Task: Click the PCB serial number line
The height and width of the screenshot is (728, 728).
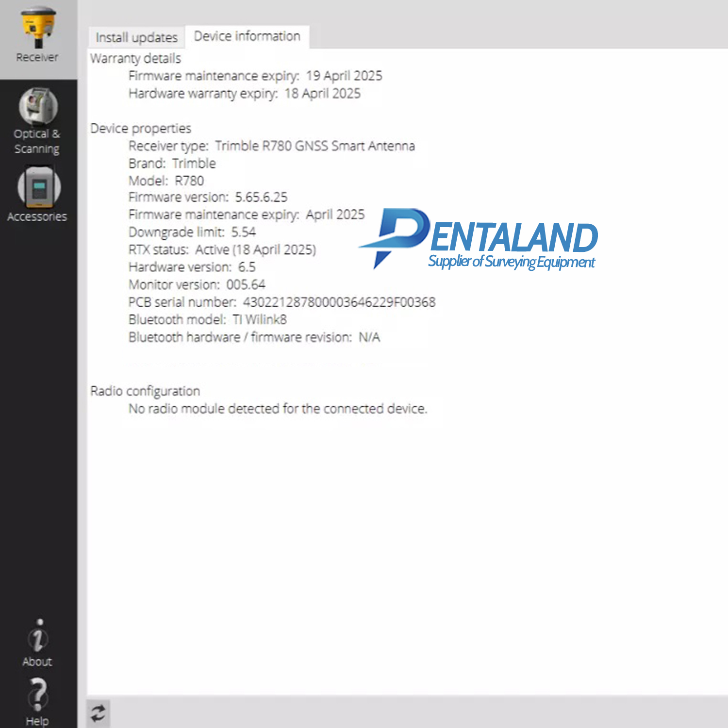Action: pyautogui.click(x=282, y=302)
